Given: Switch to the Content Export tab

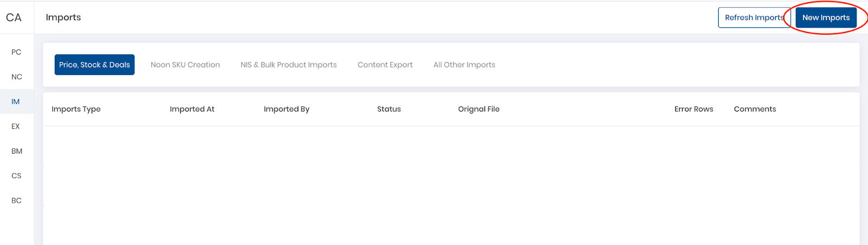Looking at the screenshot, I should 385,65.
